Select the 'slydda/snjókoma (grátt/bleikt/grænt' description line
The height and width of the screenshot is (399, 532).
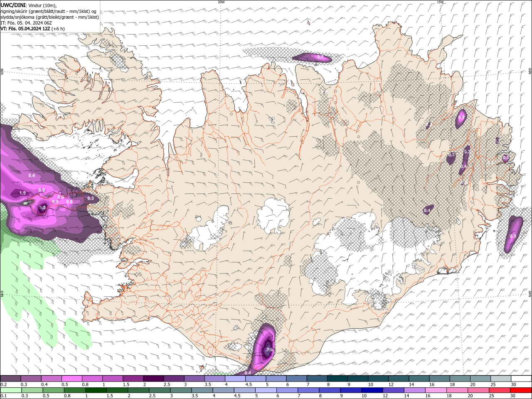[50, 17]
